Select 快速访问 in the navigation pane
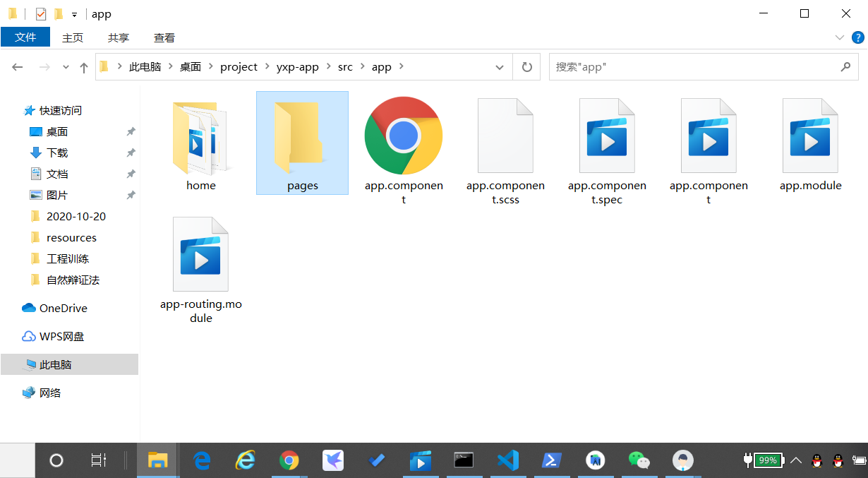The width and height of the screenshot is (868, 478). click(x=61, y=110)
